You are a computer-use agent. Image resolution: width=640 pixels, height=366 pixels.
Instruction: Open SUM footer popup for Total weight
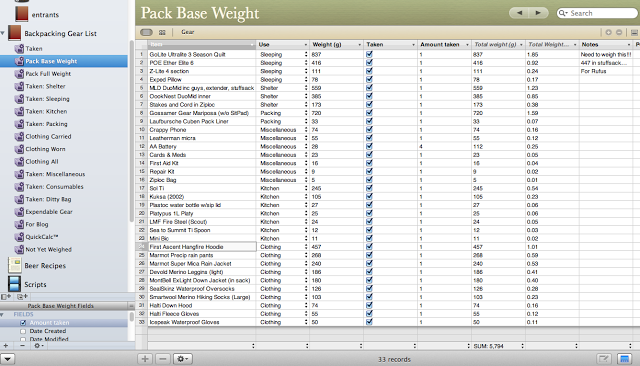coord(522,346)
